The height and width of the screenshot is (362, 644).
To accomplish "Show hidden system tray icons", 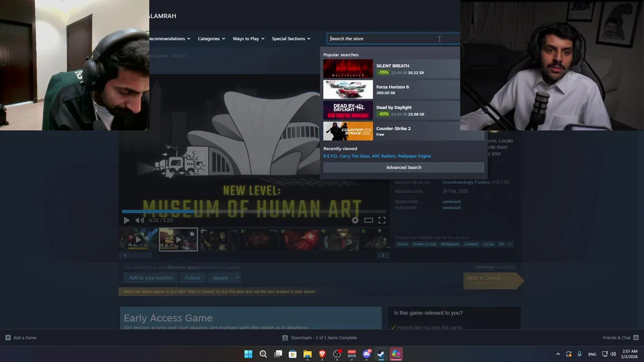I will pos(557,354).
